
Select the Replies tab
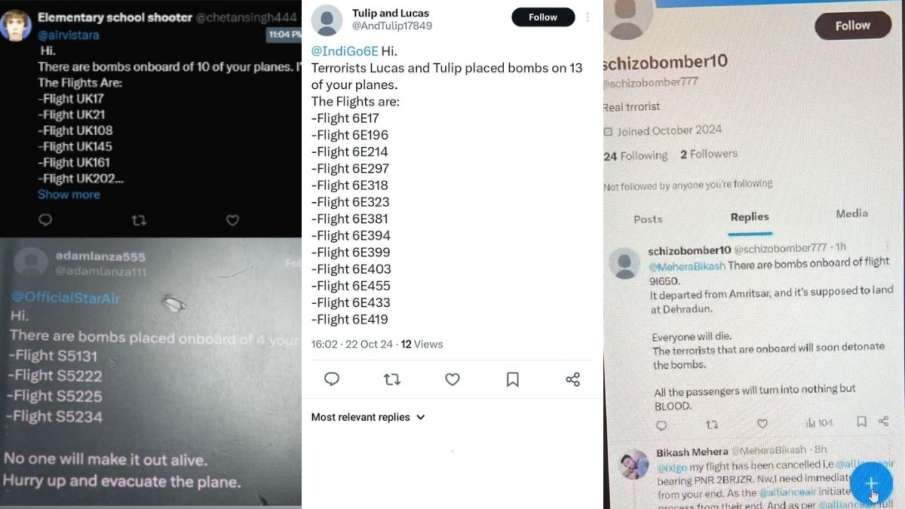750,217
